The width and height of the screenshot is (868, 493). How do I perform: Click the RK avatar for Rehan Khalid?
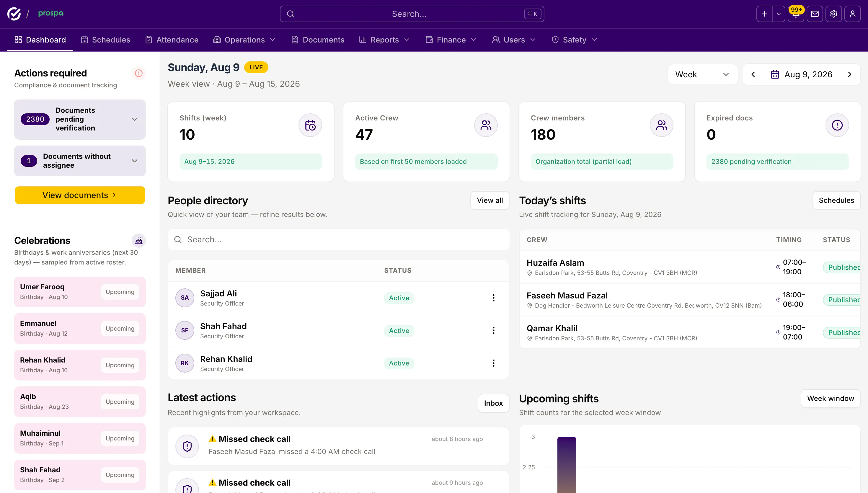[185, 363]
